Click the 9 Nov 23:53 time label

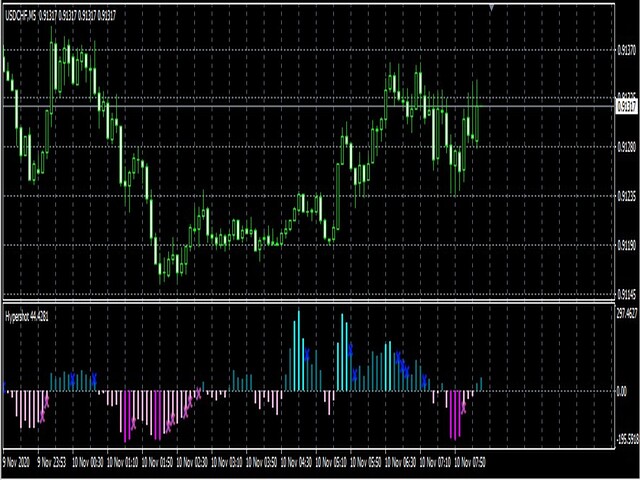tap(52, 462)
